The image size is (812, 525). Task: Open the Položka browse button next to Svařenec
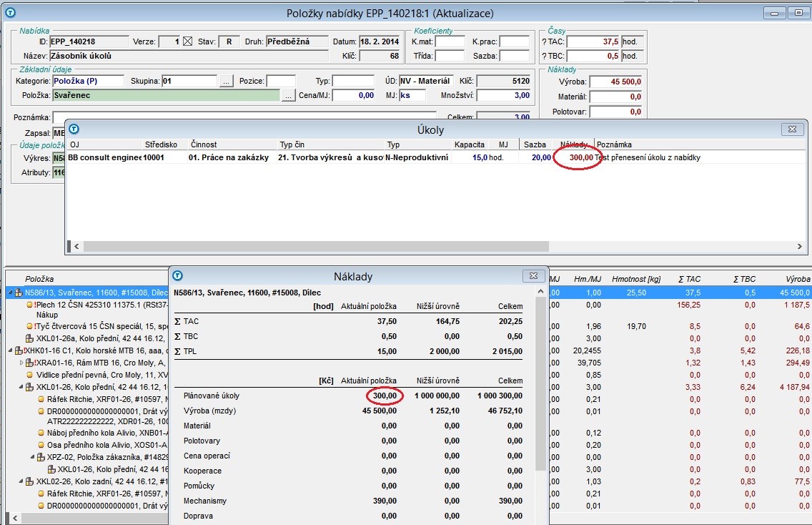click(288, 95)
